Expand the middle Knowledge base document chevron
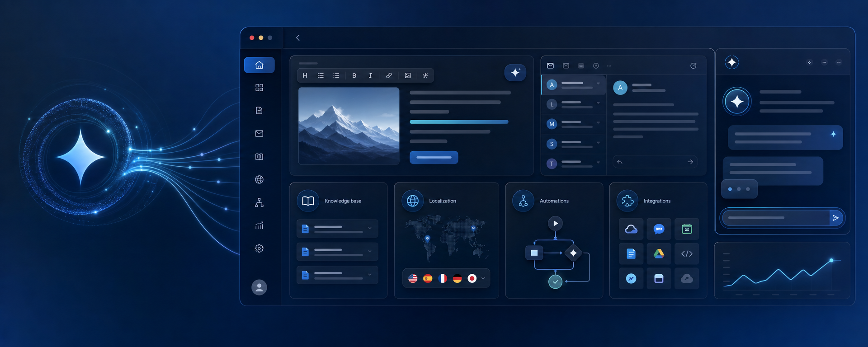Viewport: 868px width, 347px height. (x=370, y=251)
